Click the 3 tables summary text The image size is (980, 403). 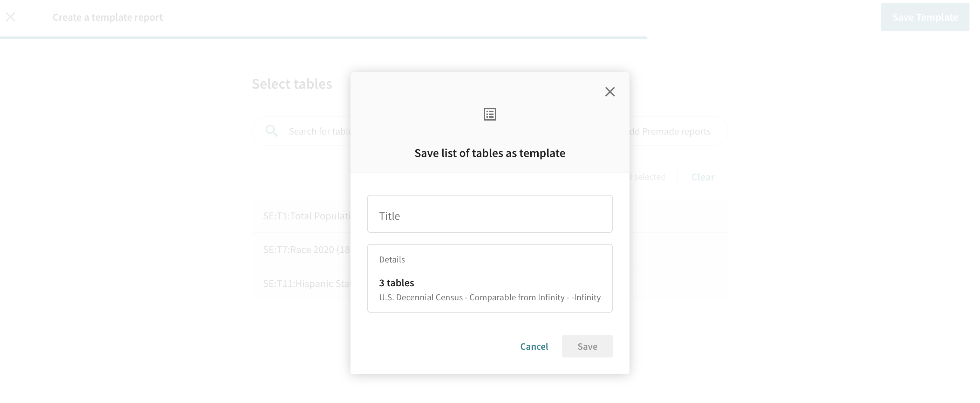coord(396,283)
